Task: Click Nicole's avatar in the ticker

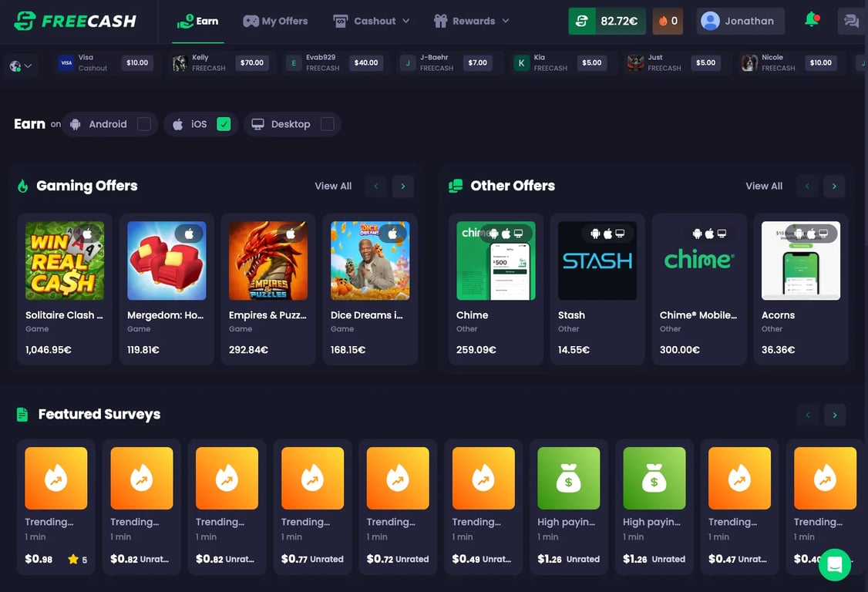Action: click(x=749, y=63)
